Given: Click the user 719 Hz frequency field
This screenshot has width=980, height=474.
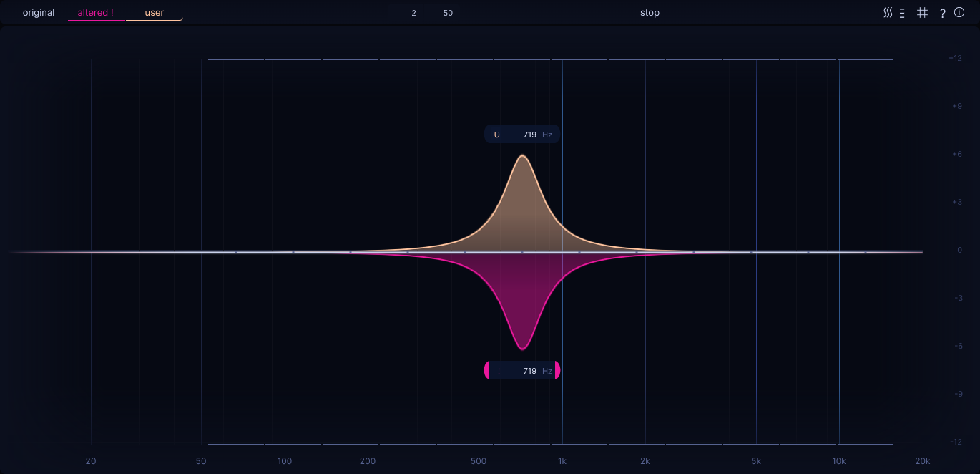Looking at the screenshot, I should pyautogui.click(x=530, y=135).
